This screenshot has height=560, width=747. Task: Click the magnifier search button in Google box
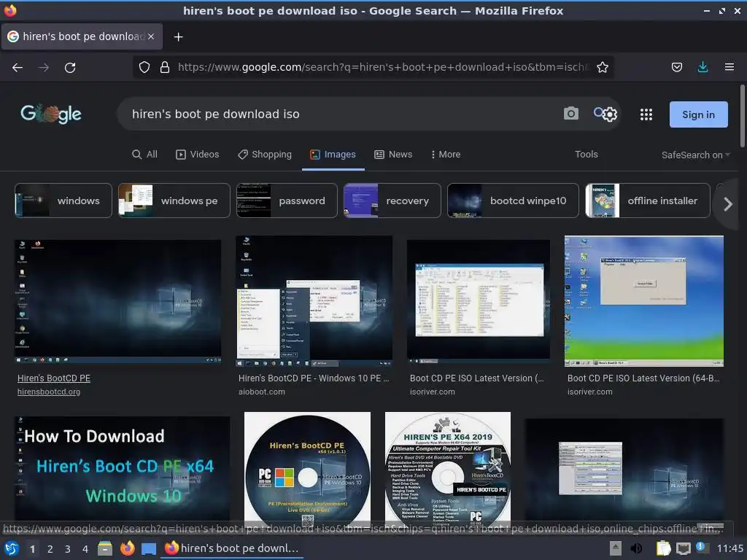click(598, 112)
